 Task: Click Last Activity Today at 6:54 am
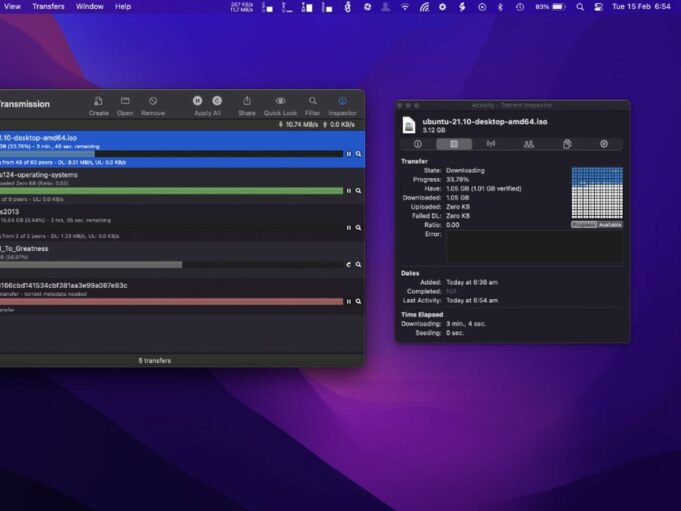pos(472,300)
